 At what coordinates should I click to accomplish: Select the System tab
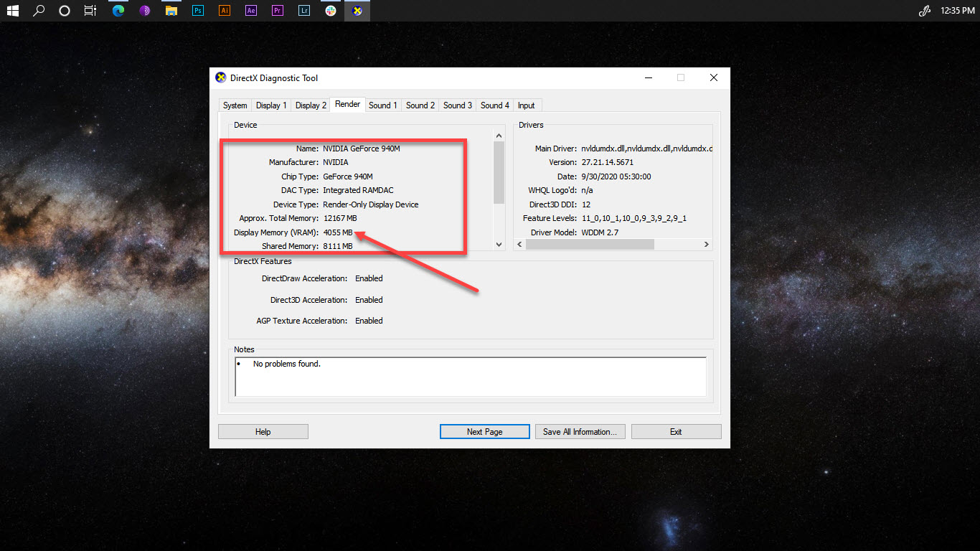235,105
